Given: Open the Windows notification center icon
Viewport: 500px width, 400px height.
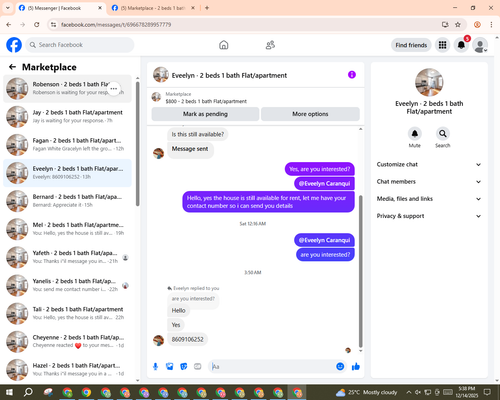Looking at the screenshot, I should pos(487,392).
